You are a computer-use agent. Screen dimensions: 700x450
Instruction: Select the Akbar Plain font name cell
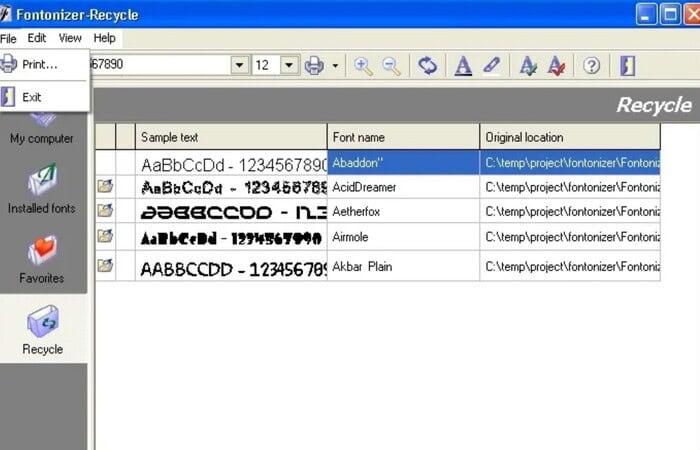pyautogui.click(x=403, y=266)
